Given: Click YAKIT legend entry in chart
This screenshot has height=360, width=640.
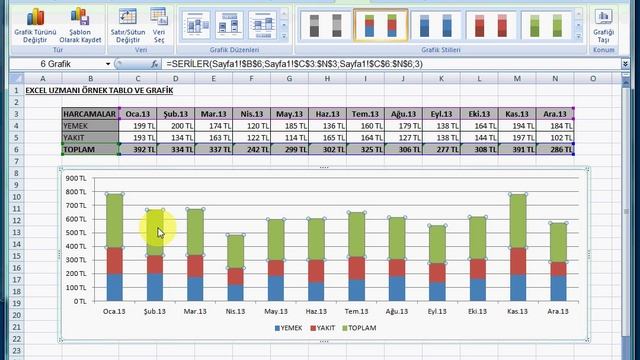Looking at the screenshot, I should [323, 328].
